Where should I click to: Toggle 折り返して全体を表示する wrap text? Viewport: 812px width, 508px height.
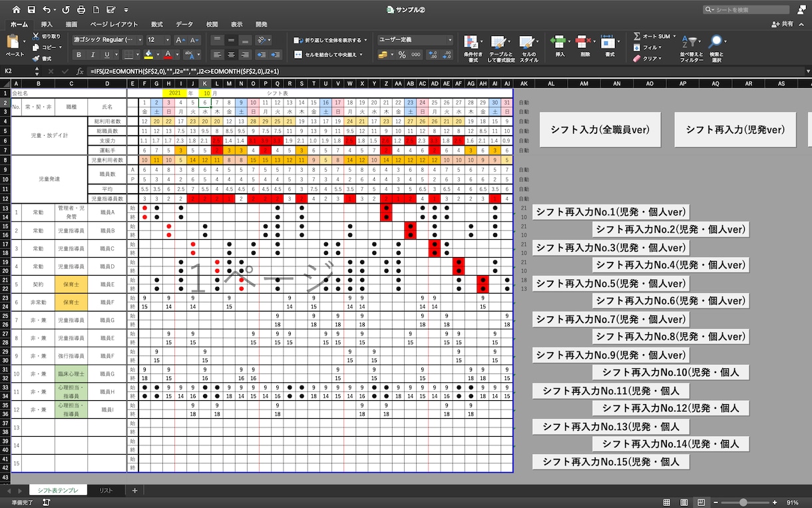pos(331,40)
